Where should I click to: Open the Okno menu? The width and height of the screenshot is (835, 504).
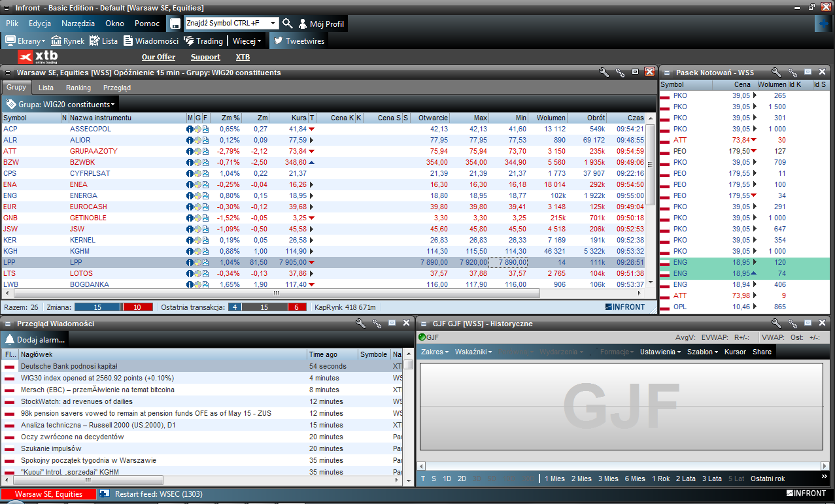point(115,24)
